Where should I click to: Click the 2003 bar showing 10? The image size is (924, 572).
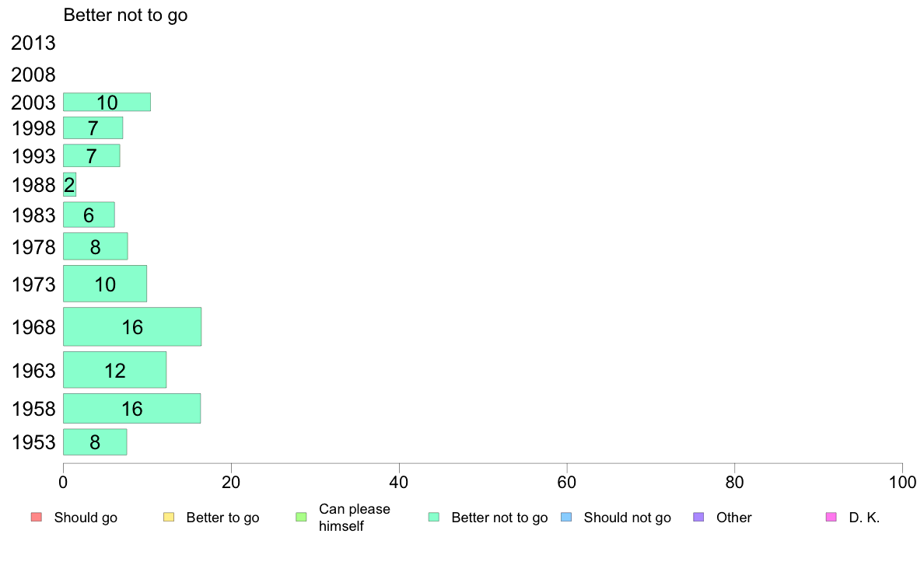pos(107,102)
